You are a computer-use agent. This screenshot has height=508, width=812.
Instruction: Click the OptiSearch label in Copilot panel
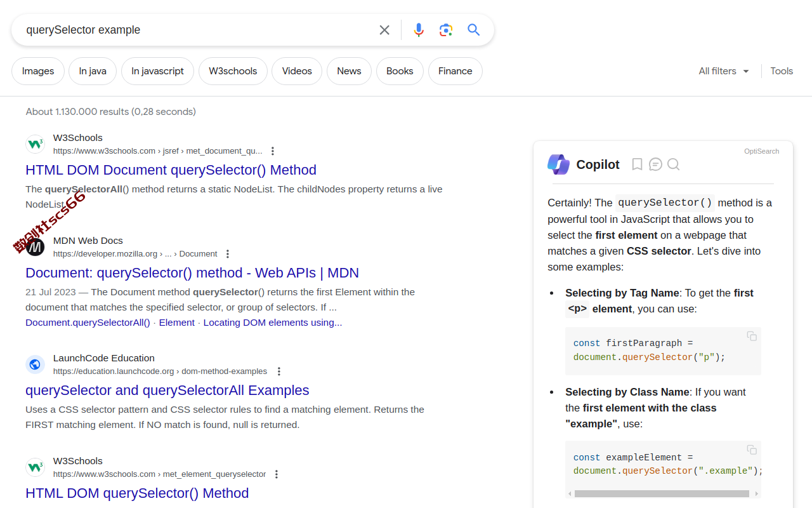pos(761,151)
